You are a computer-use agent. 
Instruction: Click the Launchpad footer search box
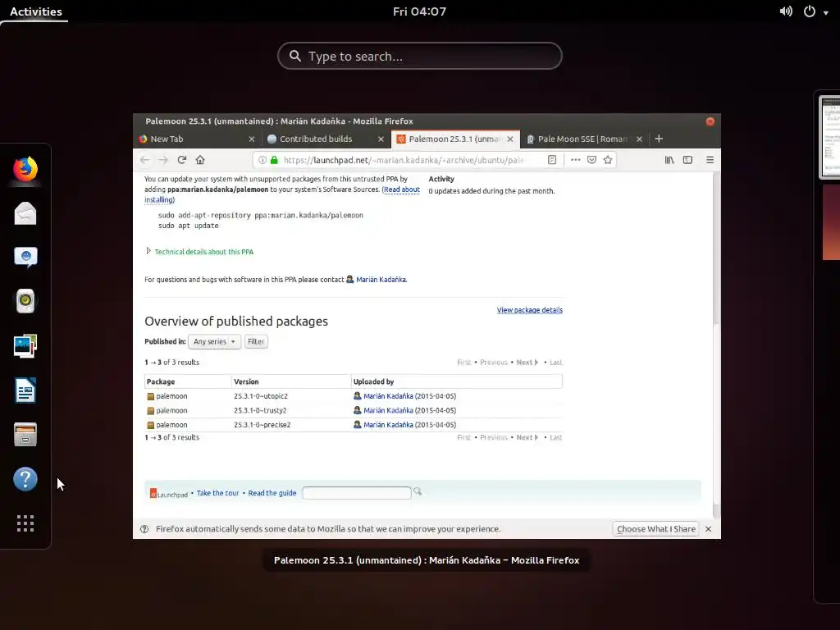[x=356, y=493]
